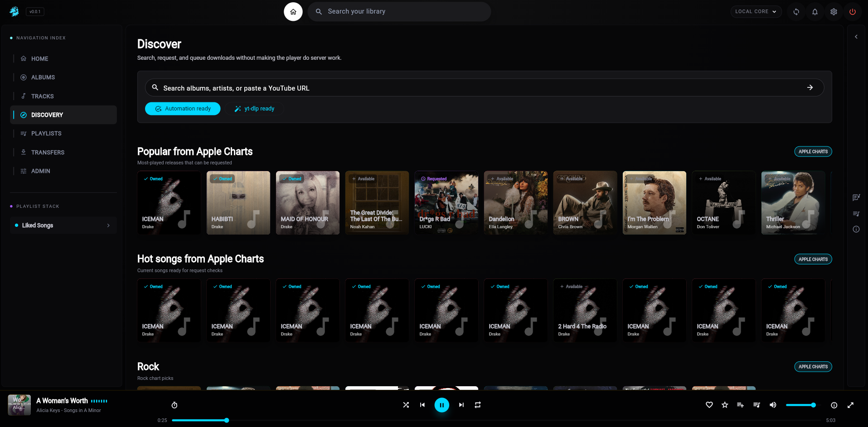
Task: Skip to the next track
Action: [x=461, y=405]
